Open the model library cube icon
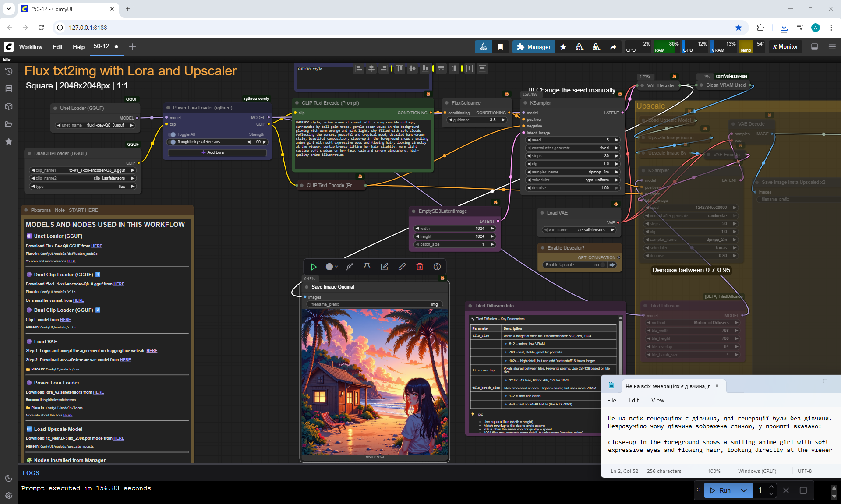This screenshot has height=504, width=841. point(8,106)
